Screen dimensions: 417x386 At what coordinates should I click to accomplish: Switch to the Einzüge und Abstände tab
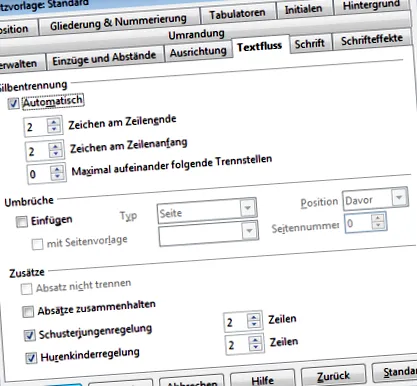(x=104, y=59)
